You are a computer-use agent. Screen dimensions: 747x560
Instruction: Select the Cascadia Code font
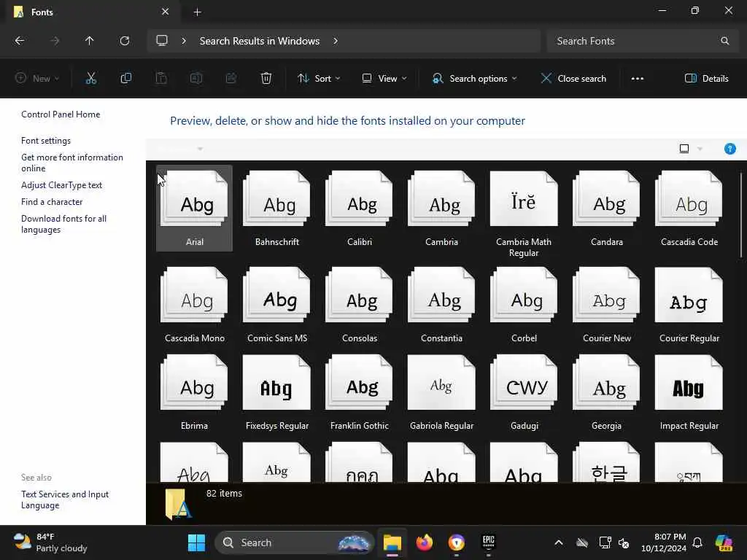689,208
